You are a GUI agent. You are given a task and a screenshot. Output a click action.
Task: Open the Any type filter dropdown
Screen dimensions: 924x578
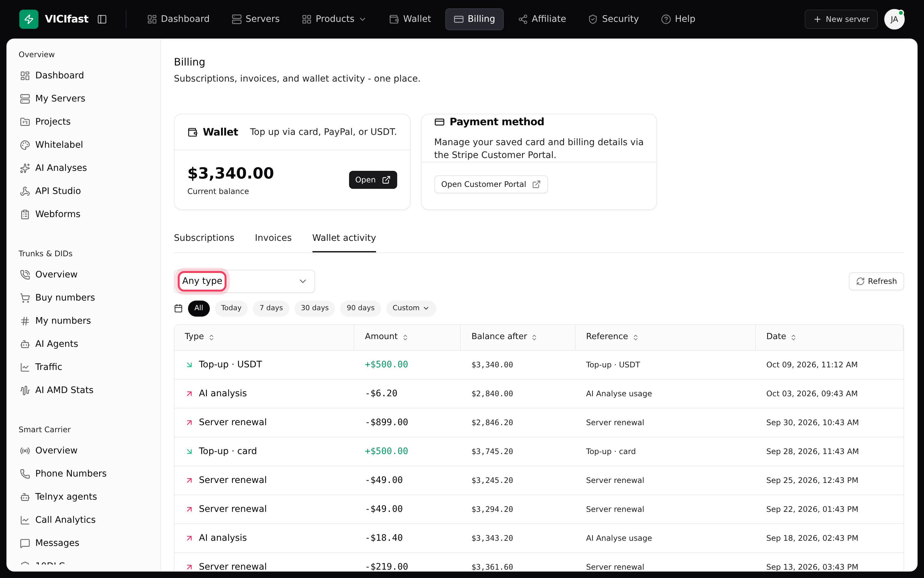[x=244, y=281]
